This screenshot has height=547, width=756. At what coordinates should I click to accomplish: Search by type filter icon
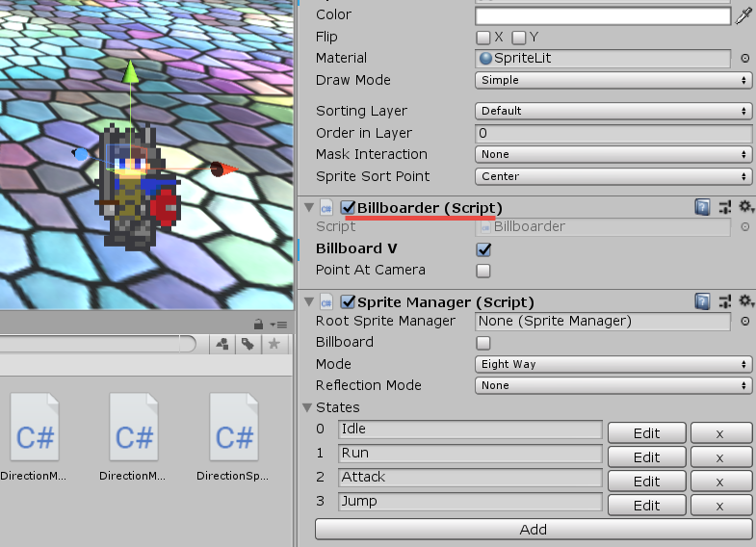click(x=222, y=344)
